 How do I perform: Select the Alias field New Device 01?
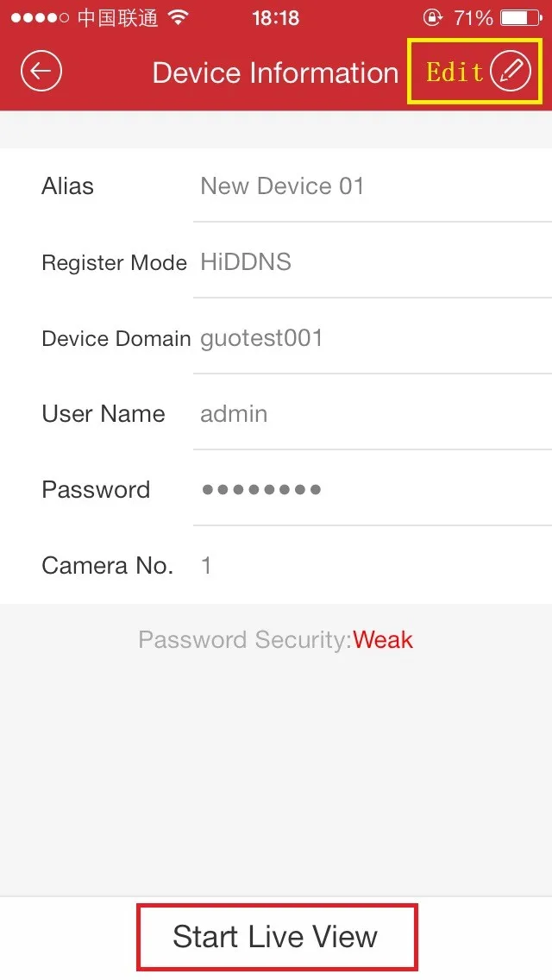(282, 186)
